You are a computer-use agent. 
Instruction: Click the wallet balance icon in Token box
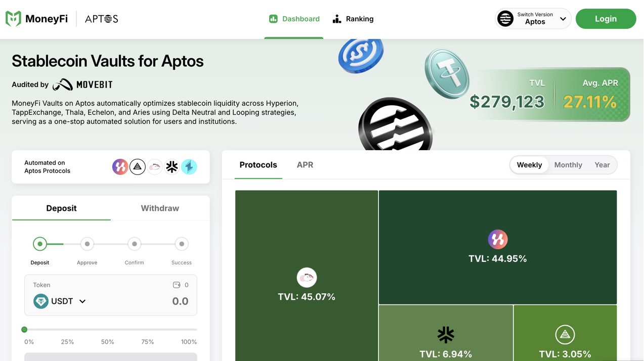[177, 285]
